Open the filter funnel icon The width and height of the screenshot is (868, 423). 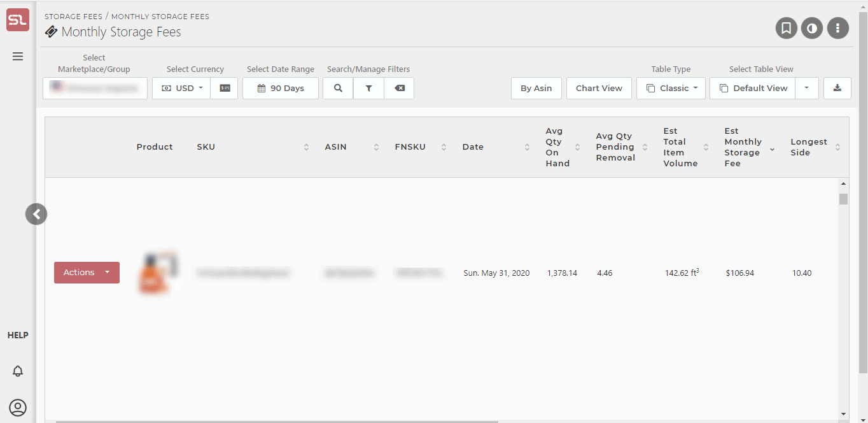click(x=368, y=88)
